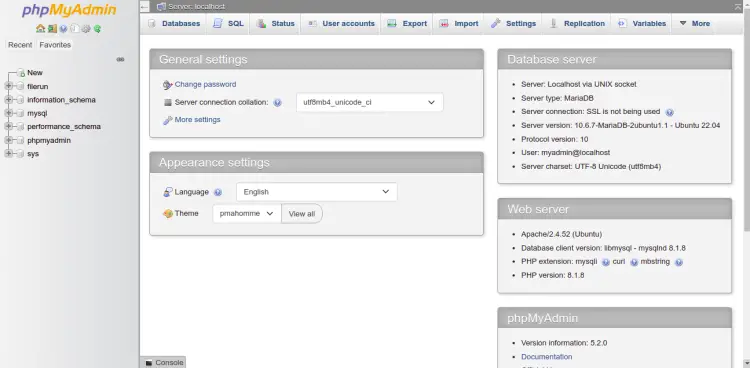Open the Theme dropdown showing pmahomme

point(247,213)
